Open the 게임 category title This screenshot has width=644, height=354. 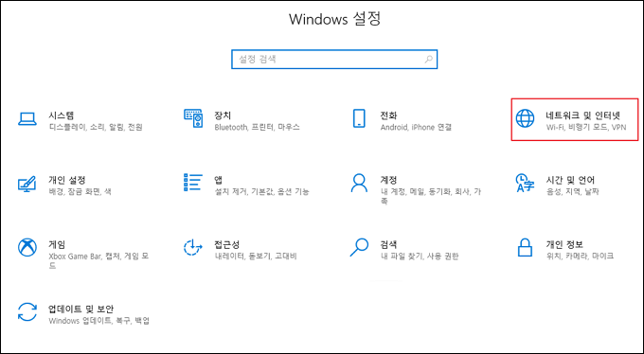coord(57,244)
